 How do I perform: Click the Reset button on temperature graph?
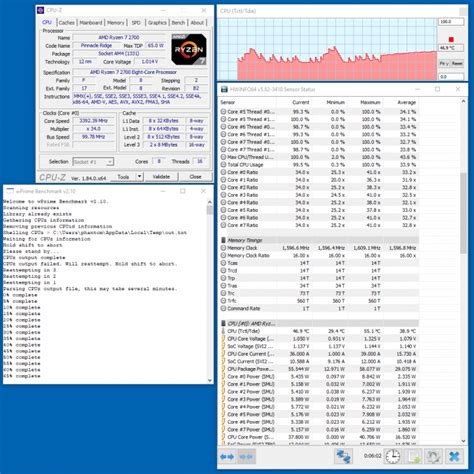tap(457, 63)
